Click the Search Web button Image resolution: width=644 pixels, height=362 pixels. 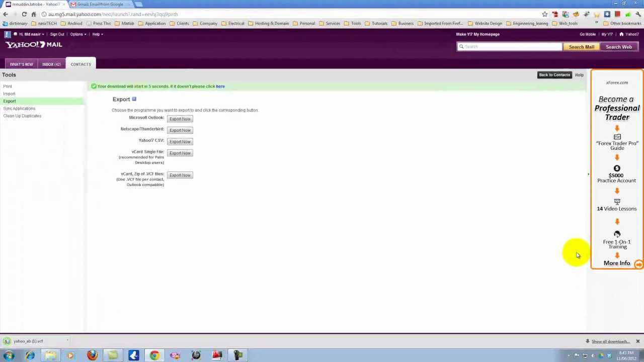coord(619,47)
